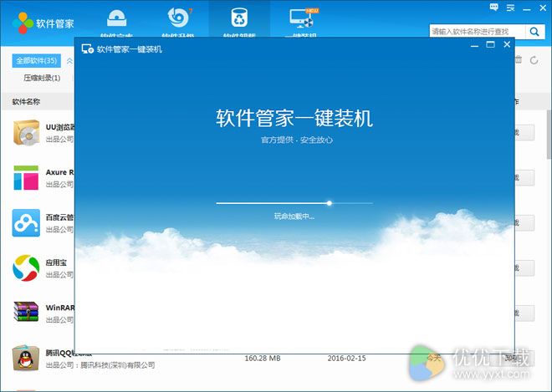Click the 百度云管家 icon
This screenshot has width=552, height=392.
coord(26,223)
